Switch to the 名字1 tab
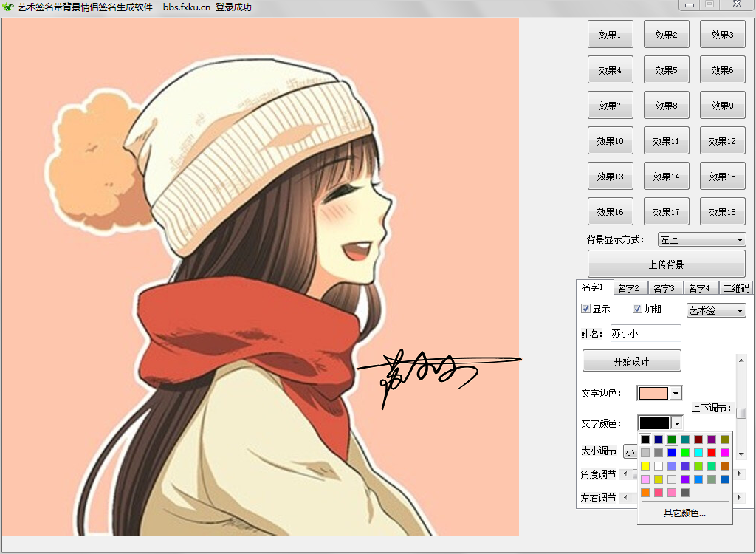Screen dimensions: 756x554 (x=594, y=287)
